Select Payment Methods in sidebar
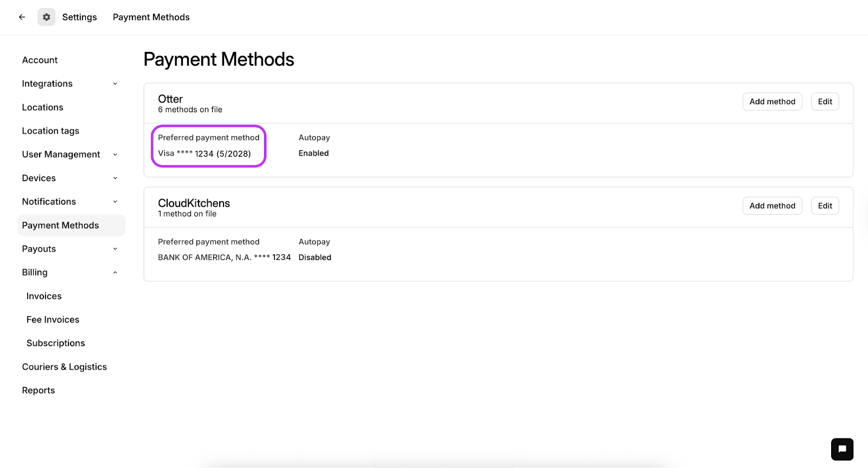 pyautogui.click(x=71, y=225)
